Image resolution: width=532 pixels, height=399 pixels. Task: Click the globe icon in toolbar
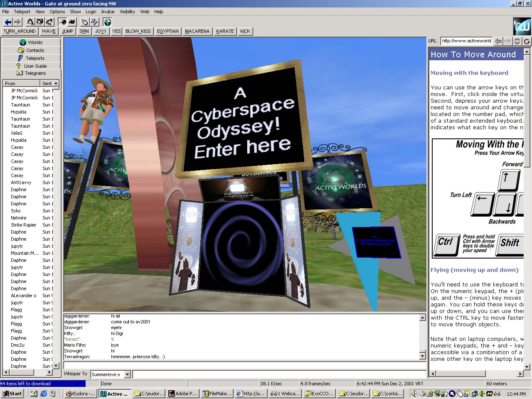[x=108, y=22]
